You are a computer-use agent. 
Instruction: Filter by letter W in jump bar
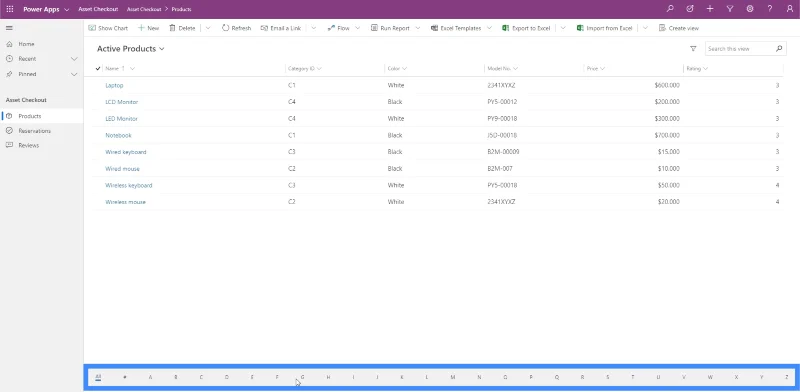tap(710, 377)
